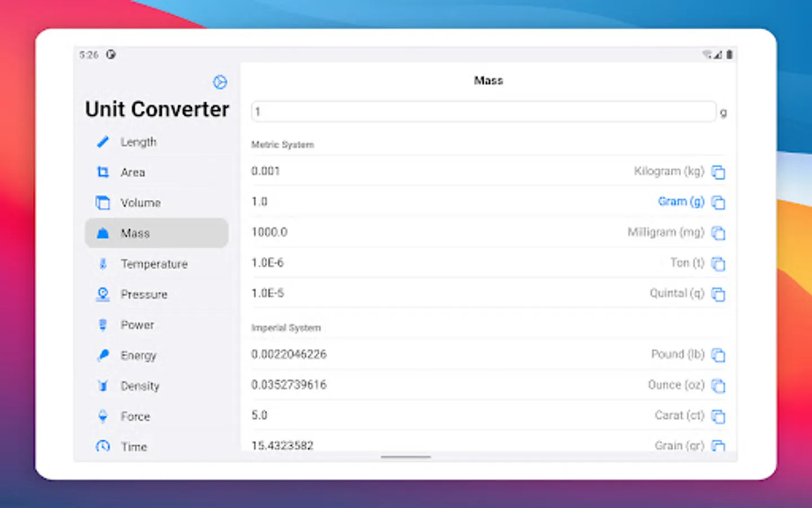812x508 pixels.
Task: Copy the Gram (g) value
Action: pos(718,202)
